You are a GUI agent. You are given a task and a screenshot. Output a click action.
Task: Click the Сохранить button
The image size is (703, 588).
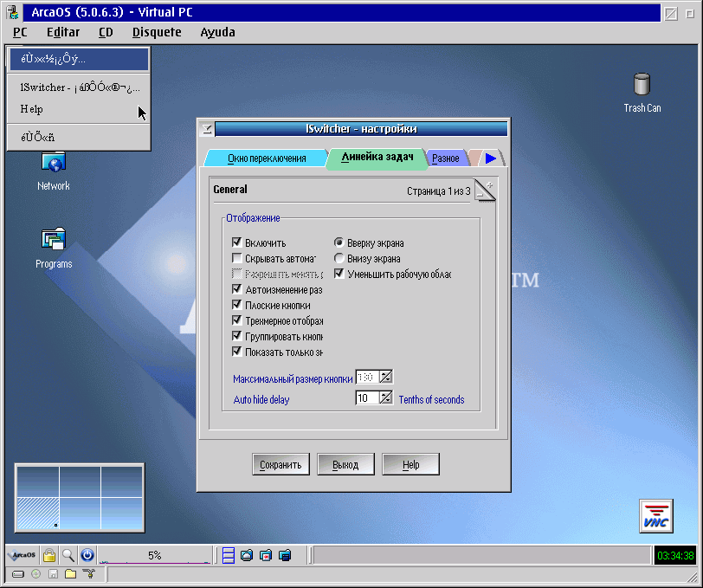[x=281, y=465]
